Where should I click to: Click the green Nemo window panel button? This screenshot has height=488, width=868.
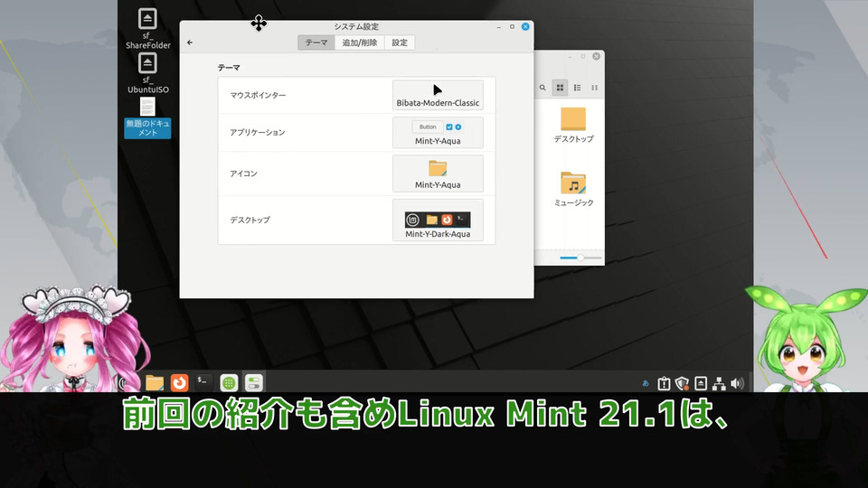pyautogui.click(x=229, y=382)
